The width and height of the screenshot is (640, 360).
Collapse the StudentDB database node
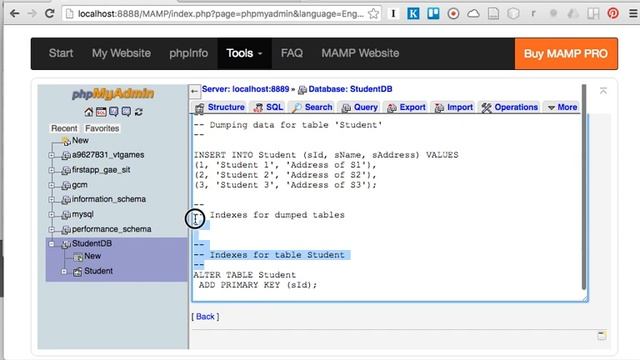point(51,244)
